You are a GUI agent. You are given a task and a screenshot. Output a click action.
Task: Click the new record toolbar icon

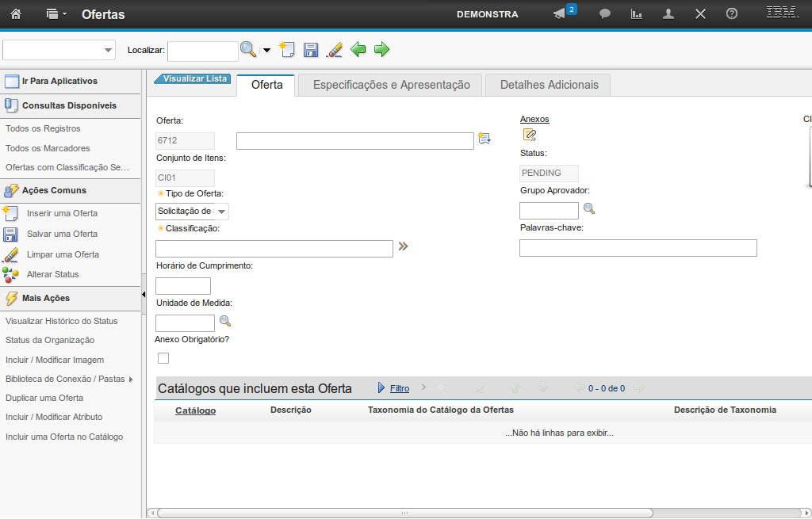286,50
